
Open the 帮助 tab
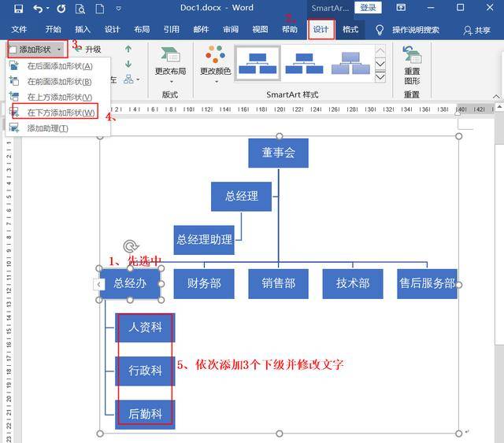(290, 30)
